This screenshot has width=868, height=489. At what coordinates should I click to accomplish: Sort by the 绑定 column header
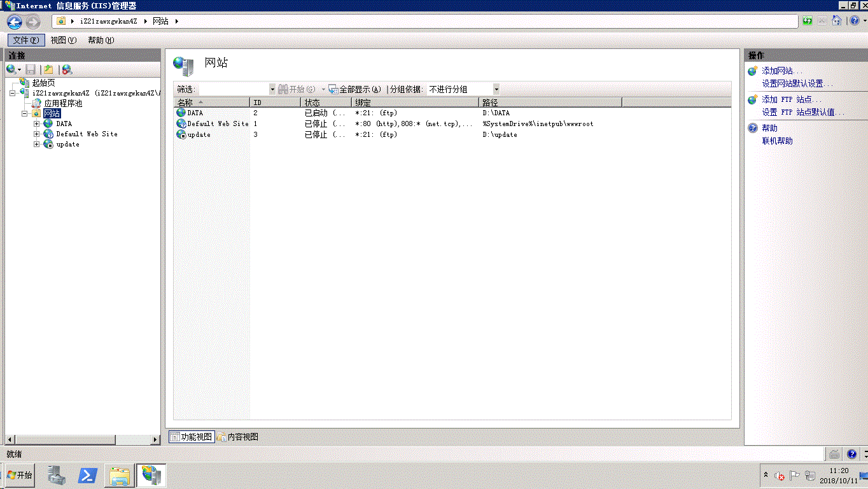[416, 103]
